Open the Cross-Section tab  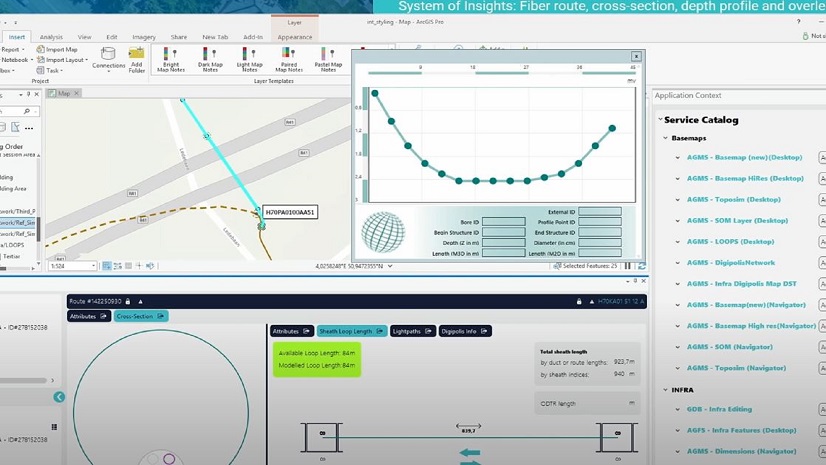141,316
